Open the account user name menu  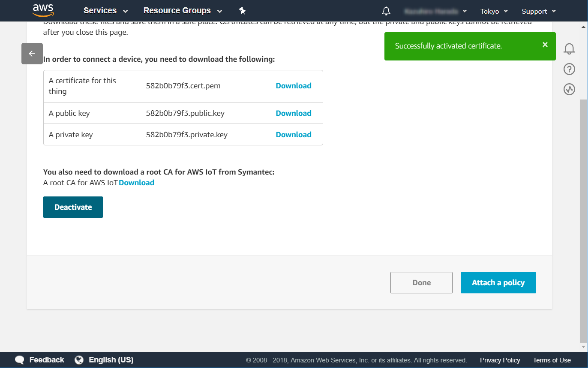point(435,12)
